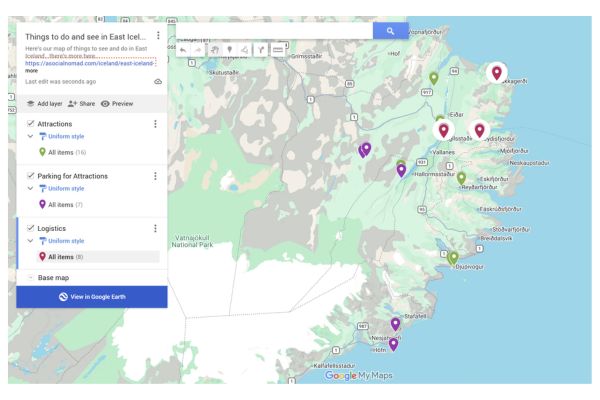This screenshot has width=600, height=400.
Task: Open the Attractions layer options menu
Action: point(155,124)
